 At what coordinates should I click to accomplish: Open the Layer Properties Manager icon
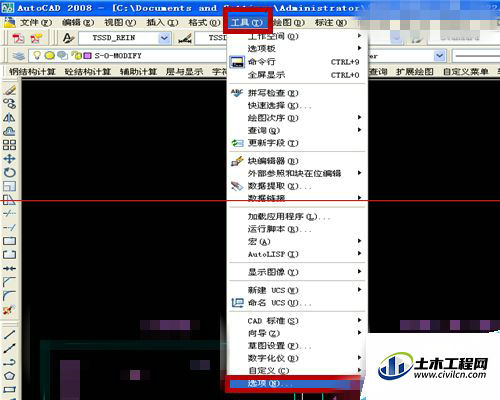coord(19,56)
